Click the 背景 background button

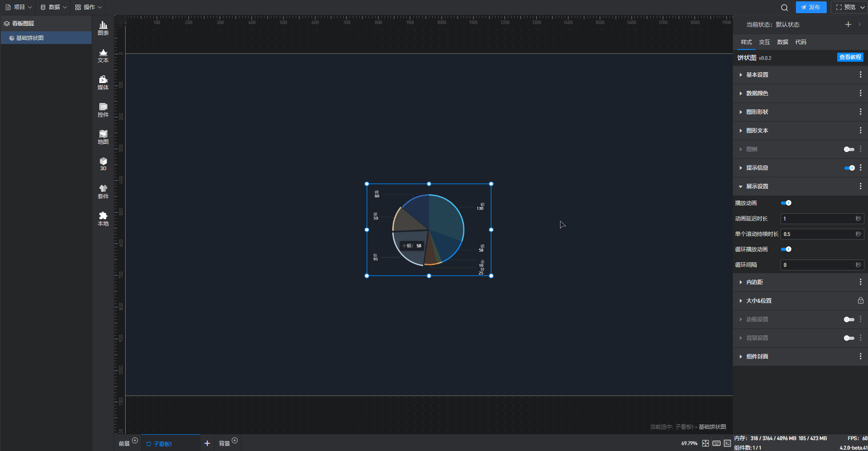pyautogui.click(x=224, y=444)
